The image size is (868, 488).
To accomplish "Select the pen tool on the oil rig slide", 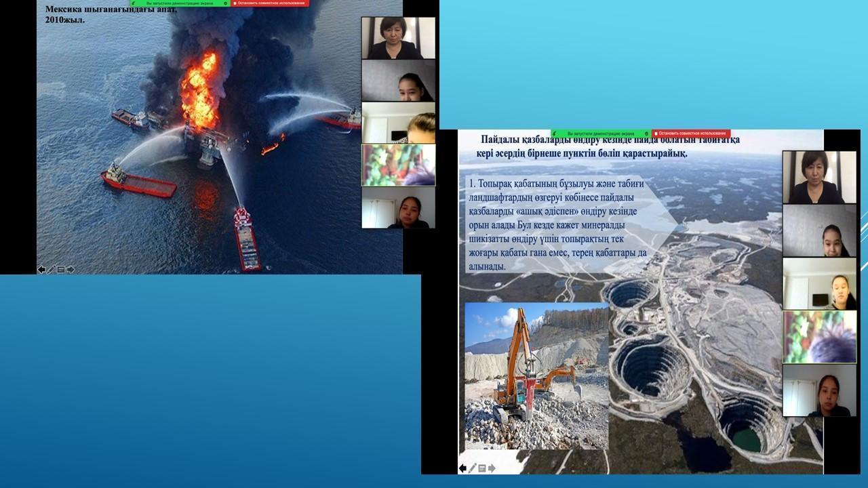I will click(52, 270).
